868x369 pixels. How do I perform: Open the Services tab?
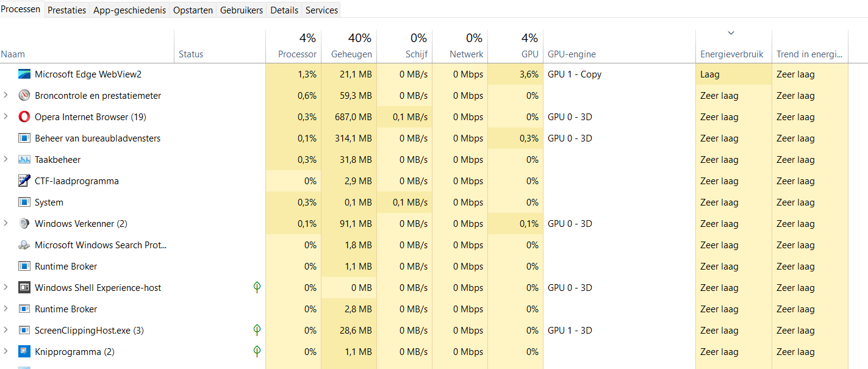pyautogui.click(x=321, y=10)
